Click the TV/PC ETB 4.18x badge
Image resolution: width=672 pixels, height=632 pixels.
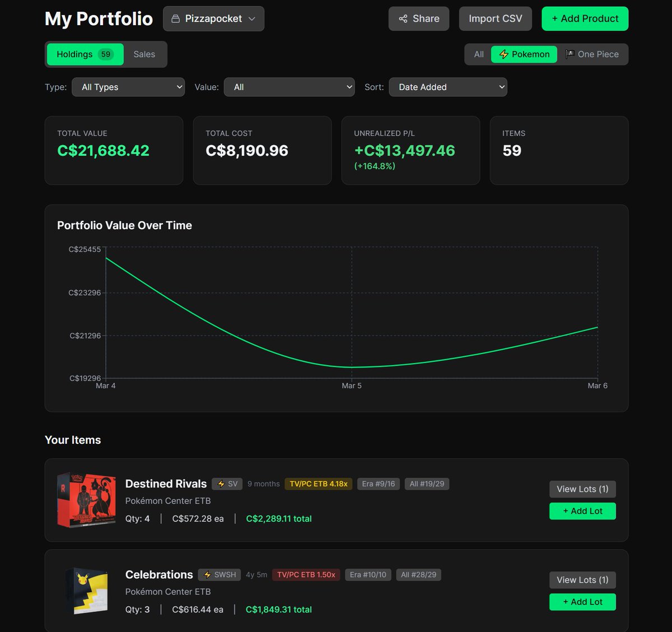point(319,484)
